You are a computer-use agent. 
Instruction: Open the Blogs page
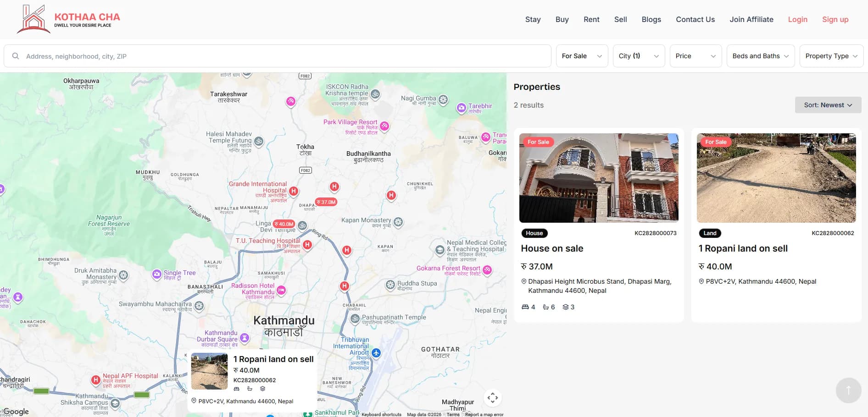651,19
